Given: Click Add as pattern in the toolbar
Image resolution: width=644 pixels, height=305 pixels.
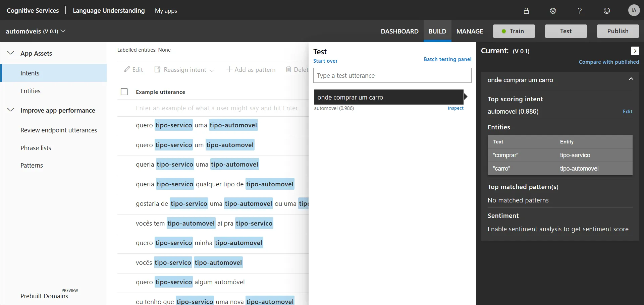Looking at the screenshot, I should 251,69.
